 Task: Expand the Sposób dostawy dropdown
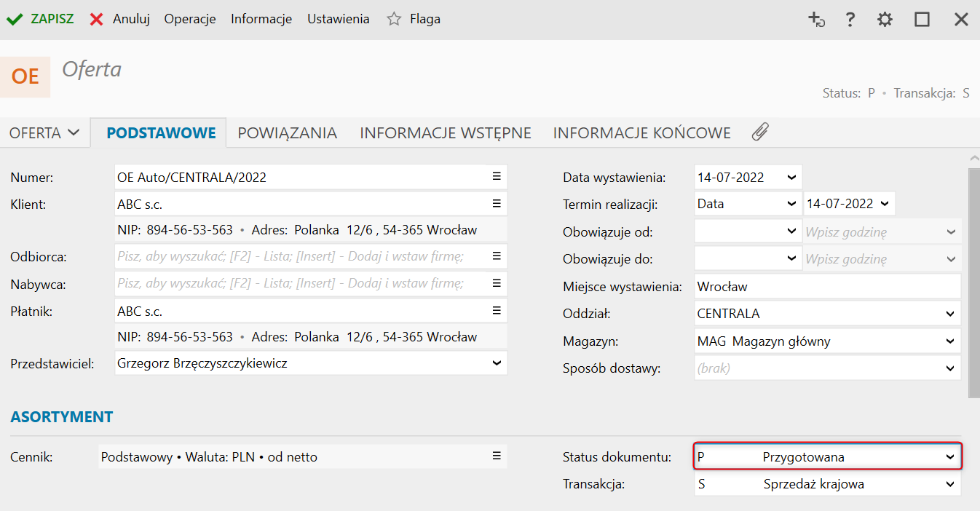949,368
